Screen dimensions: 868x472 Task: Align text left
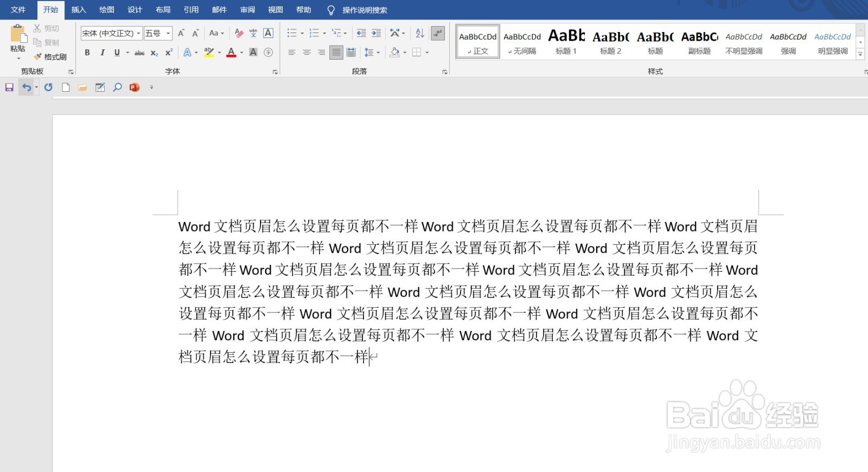click(x=292, y=53)
